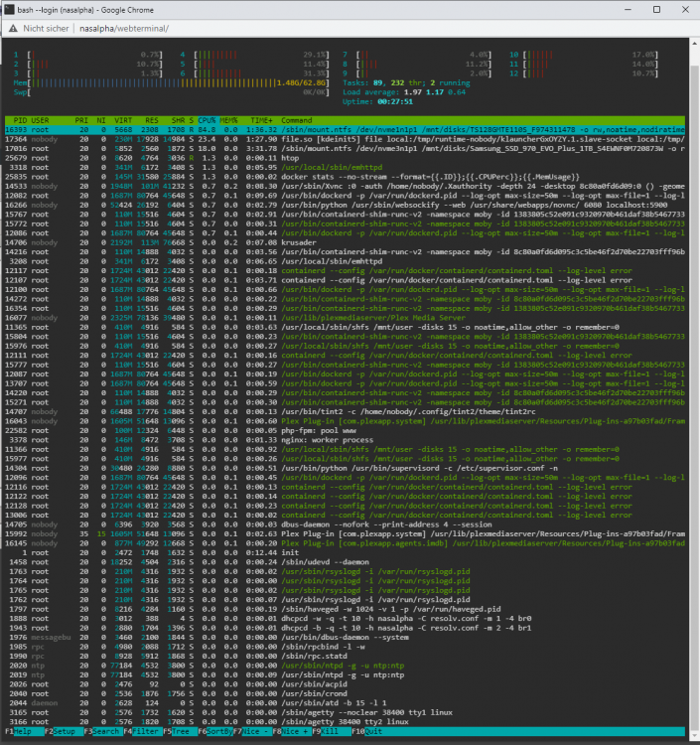The image size is (700, 745).
Task: Select the nginx: worker process row
Action: (x=345, y=440)
